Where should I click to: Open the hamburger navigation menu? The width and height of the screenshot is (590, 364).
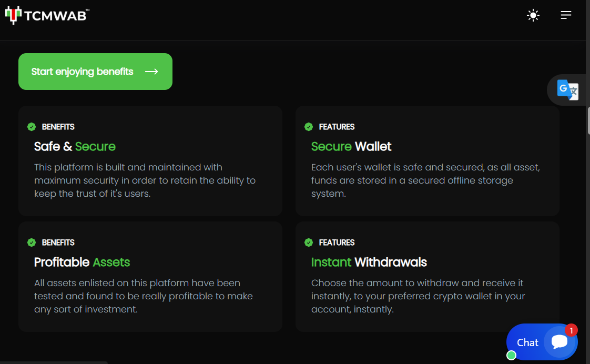566,15
